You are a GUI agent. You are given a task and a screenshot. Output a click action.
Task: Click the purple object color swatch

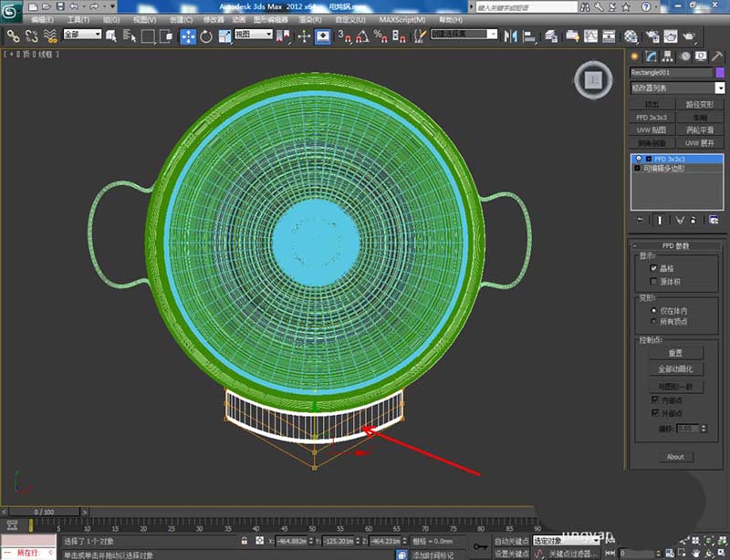pyautogui.click(x=719, y=72)
